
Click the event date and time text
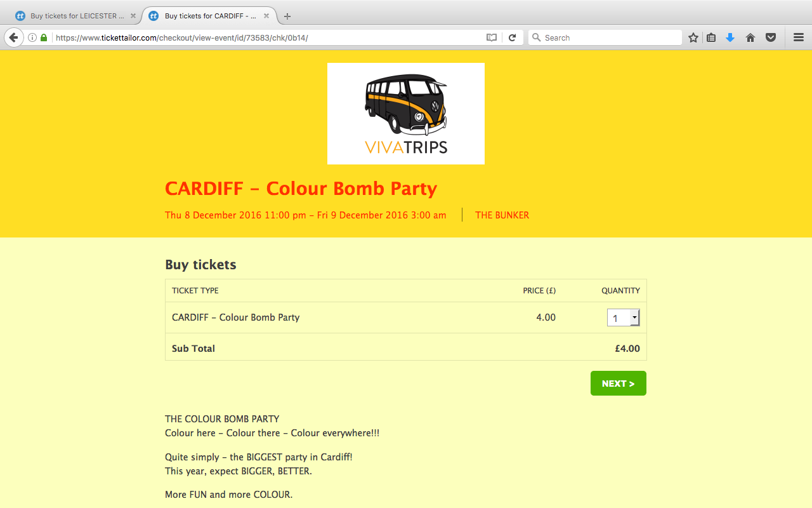pos(306,215)
